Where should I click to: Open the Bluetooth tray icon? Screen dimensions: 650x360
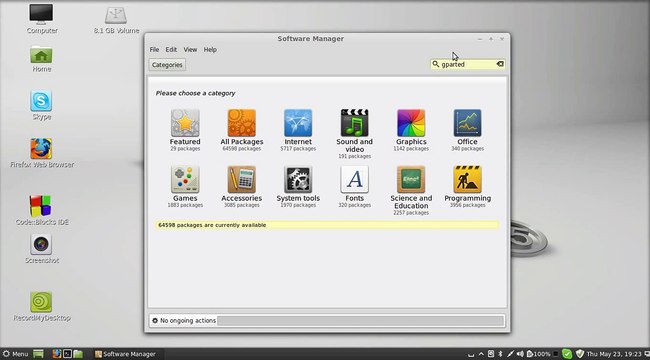[x=500, y=354]
